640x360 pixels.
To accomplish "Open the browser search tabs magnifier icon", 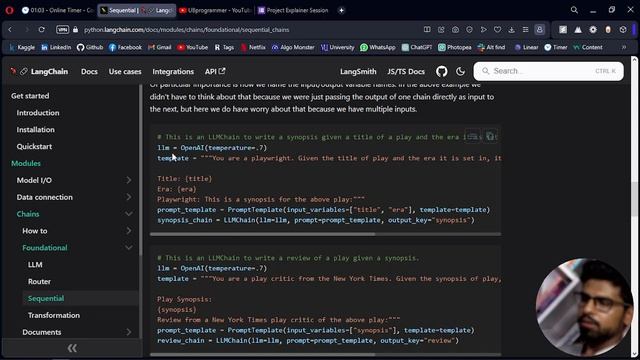I will (574, 10).
